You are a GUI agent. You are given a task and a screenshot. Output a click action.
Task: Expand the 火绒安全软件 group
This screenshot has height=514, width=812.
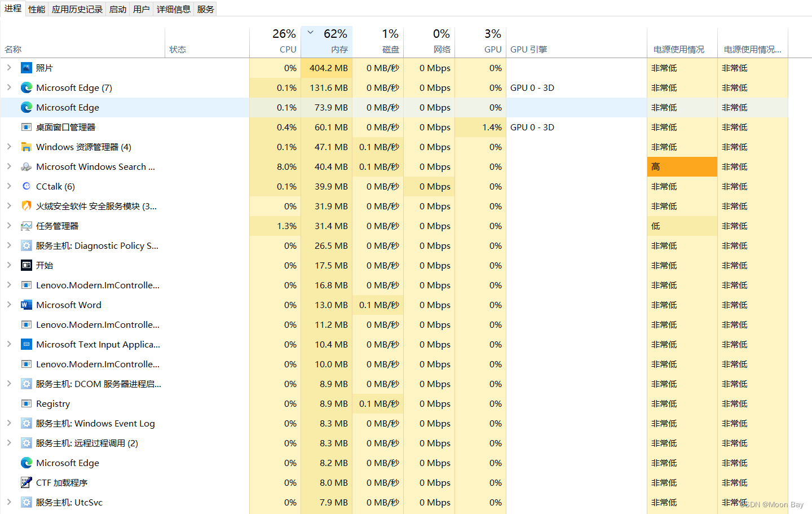[9, 206]
